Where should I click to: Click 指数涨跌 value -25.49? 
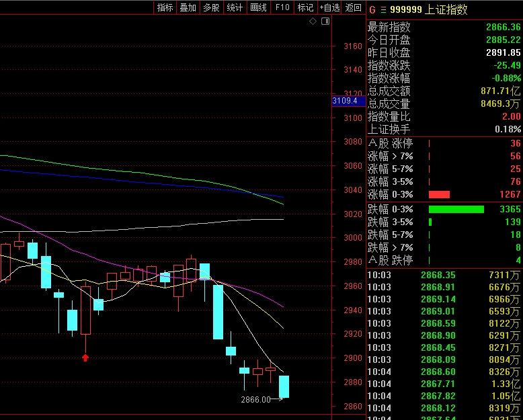point(507,65)
